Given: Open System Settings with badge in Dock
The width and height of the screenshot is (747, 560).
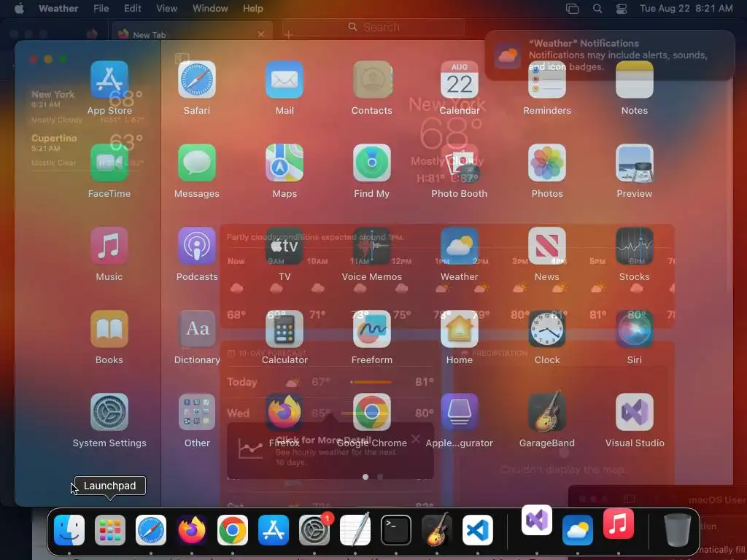Looking at the screenshot, I should 314,530.
